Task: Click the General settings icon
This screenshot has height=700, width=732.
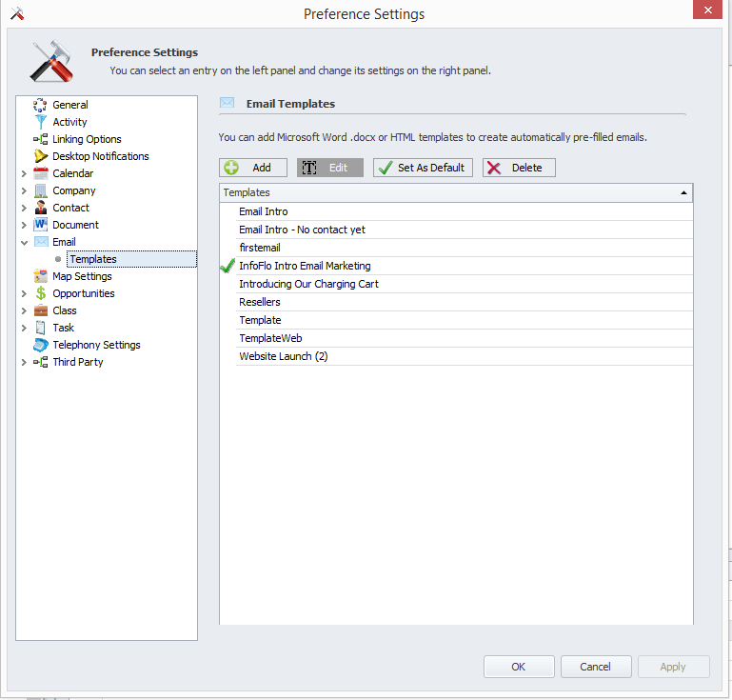Action: [x=41, y=105]
